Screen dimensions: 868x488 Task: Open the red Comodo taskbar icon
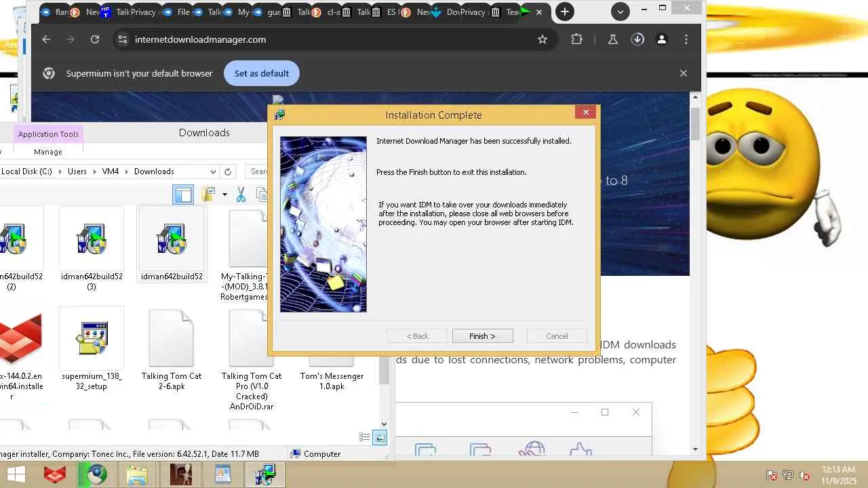pos(55,475)
